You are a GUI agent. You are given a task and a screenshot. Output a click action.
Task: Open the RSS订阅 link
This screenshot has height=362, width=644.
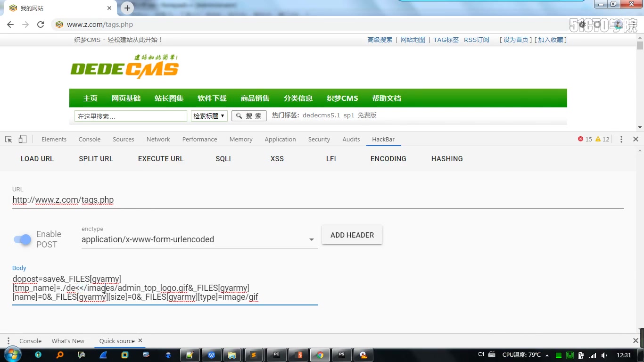click(x=477, y=40)
